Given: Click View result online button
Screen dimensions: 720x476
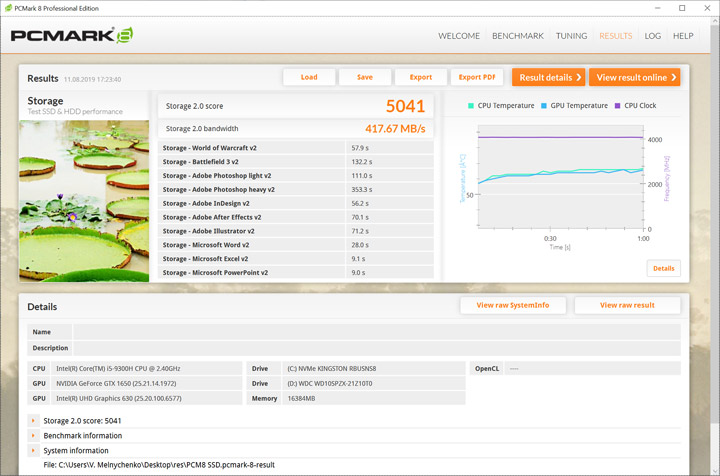Looking at the screenshot, I should point(635,77).
